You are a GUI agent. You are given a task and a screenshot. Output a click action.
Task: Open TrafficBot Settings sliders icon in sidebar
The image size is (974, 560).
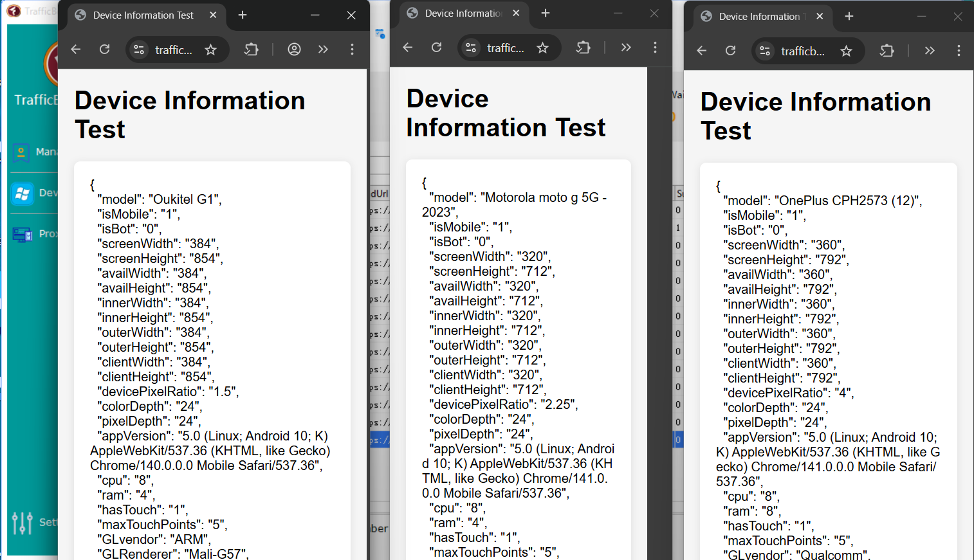click(x=23, y=522)
